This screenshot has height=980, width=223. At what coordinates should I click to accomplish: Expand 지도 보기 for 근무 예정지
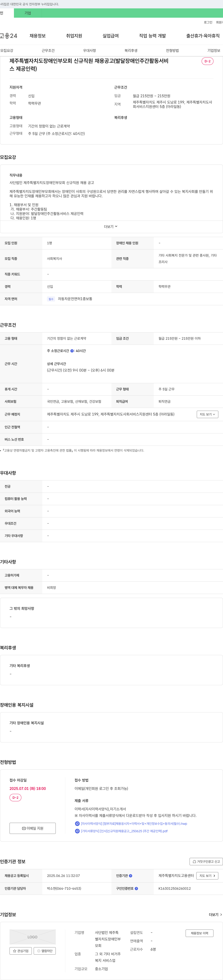point(207,414)
